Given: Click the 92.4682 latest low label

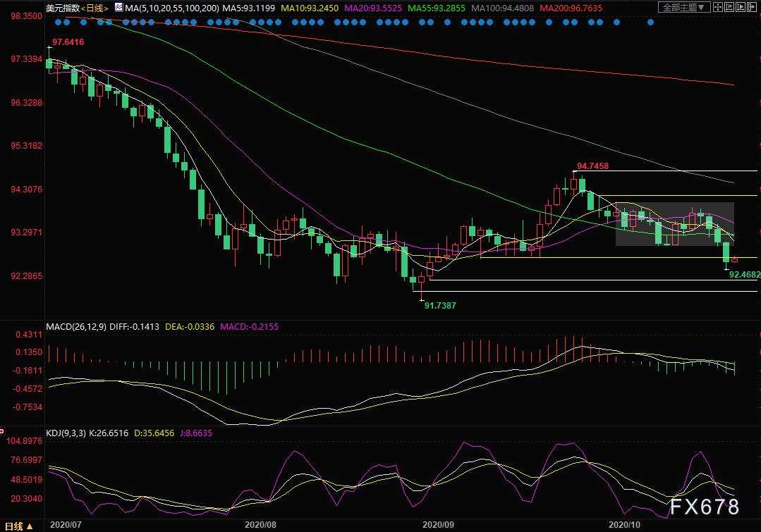Looking at the screenshot, I should pyautogui.click(x=745, y=275).
